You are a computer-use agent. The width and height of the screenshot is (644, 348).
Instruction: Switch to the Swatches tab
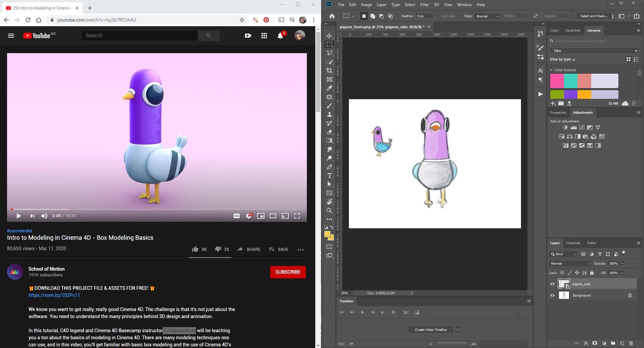tap(573, 31)
